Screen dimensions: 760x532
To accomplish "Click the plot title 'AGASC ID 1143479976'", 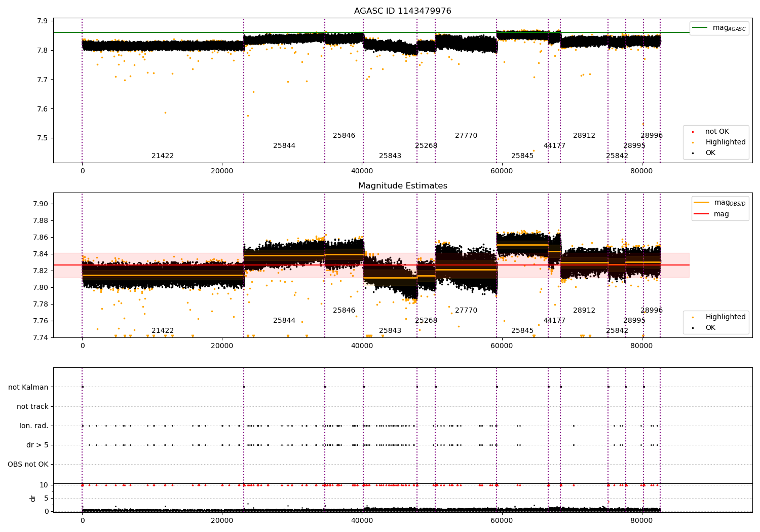I will 403,11.
